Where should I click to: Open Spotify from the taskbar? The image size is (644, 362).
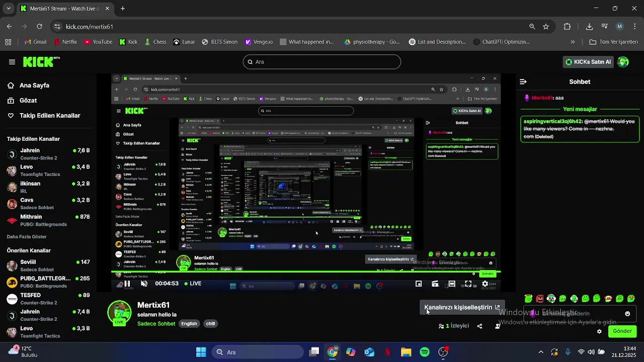(x=425, y=352)
